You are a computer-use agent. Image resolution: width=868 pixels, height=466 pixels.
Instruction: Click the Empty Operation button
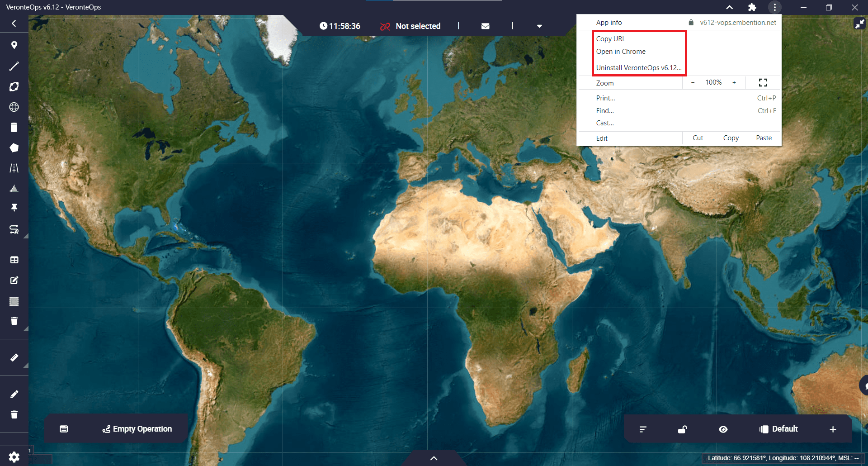(x=137, y=429)
